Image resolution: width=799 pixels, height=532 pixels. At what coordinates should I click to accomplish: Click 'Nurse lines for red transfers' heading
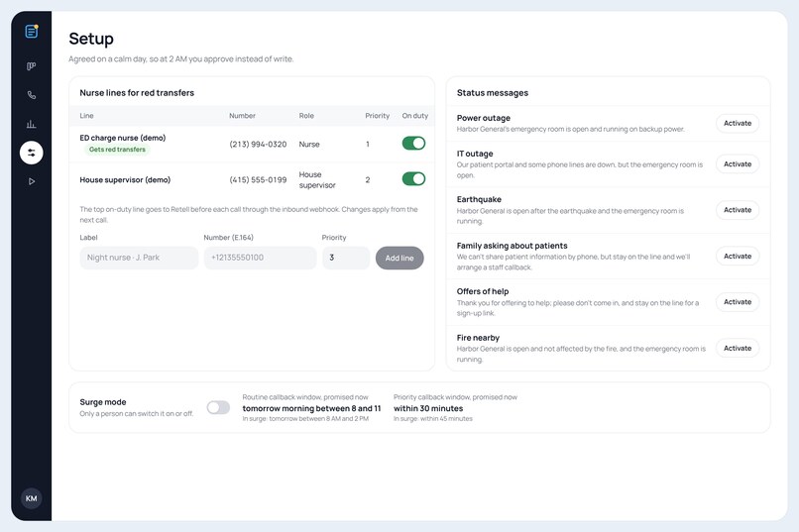tap(137, 93)
